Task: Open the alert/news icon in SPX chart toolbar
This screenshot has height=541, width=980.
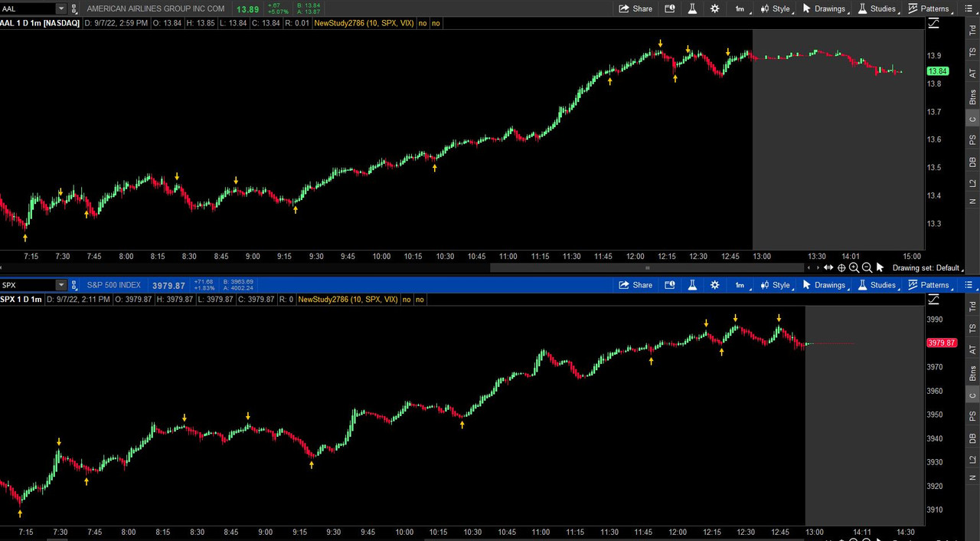Action: (x=670, y=285)
